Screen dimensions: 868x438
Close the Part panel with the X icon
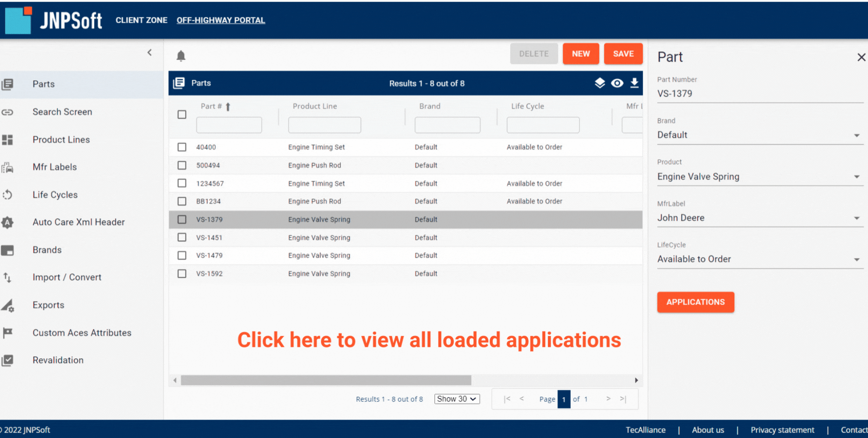click(861, 57)
